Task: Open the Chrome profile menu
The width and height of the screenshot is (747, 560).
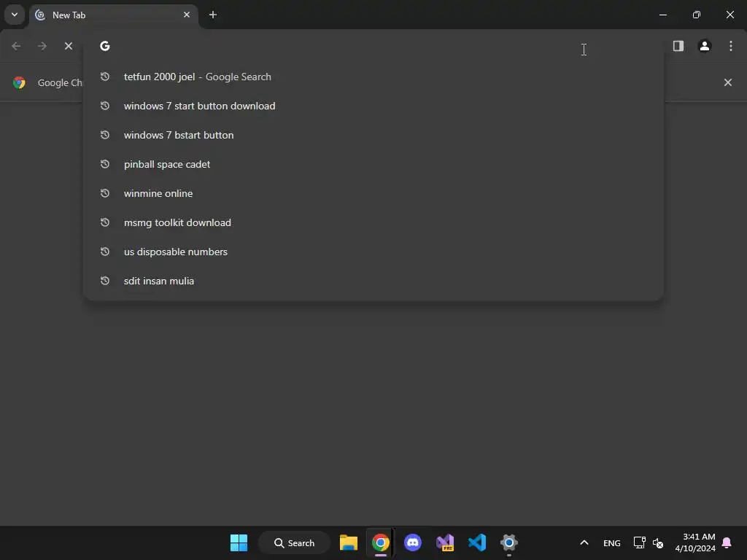Action: 704,46
